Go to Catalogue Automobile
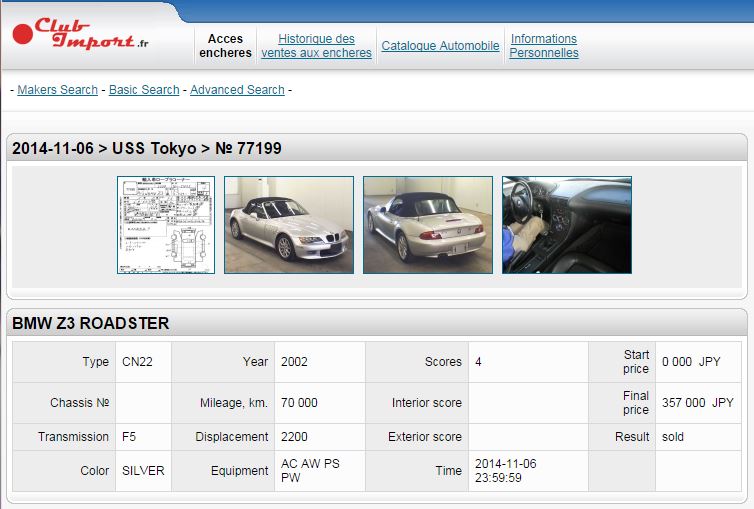The height and width of the screenshot is (509, 754). (x=440, y=46)
